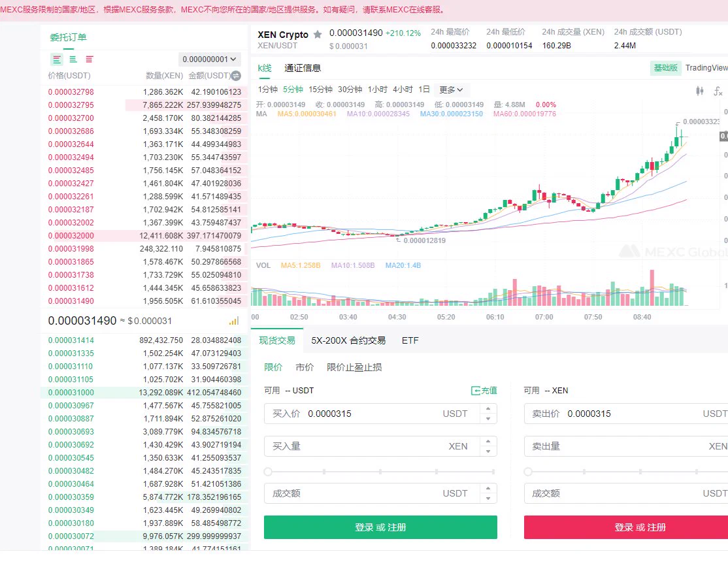Click the 价格(USDT) column header
The width and height of the screenshot is (728, 573).
[x=69, y=76]
